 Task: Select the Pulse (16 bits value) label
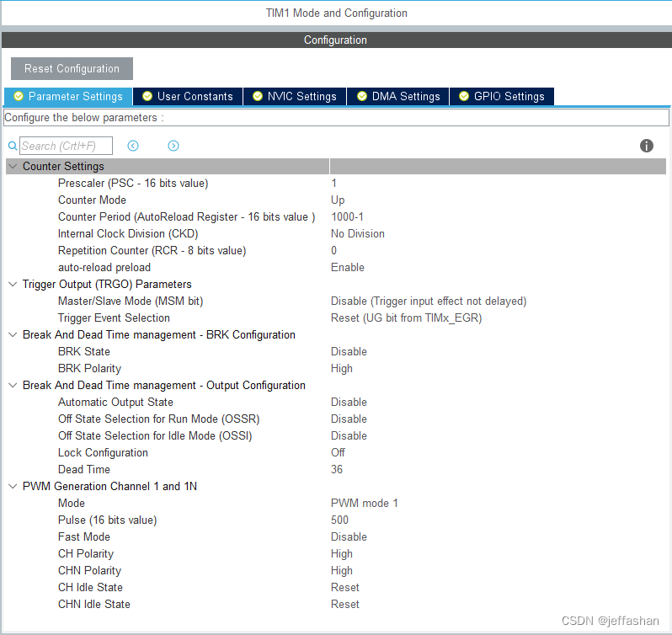coord(108,520)
